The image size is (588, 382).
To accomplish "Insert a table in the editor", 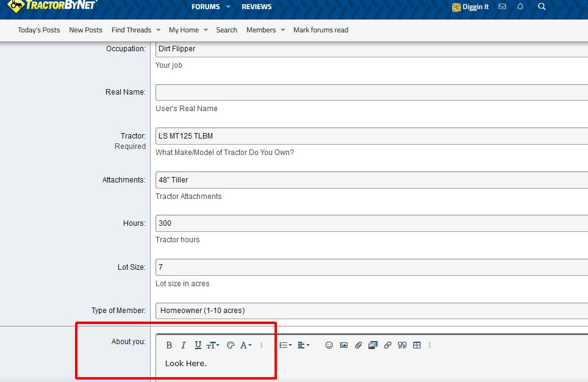I will coord(417,345).
